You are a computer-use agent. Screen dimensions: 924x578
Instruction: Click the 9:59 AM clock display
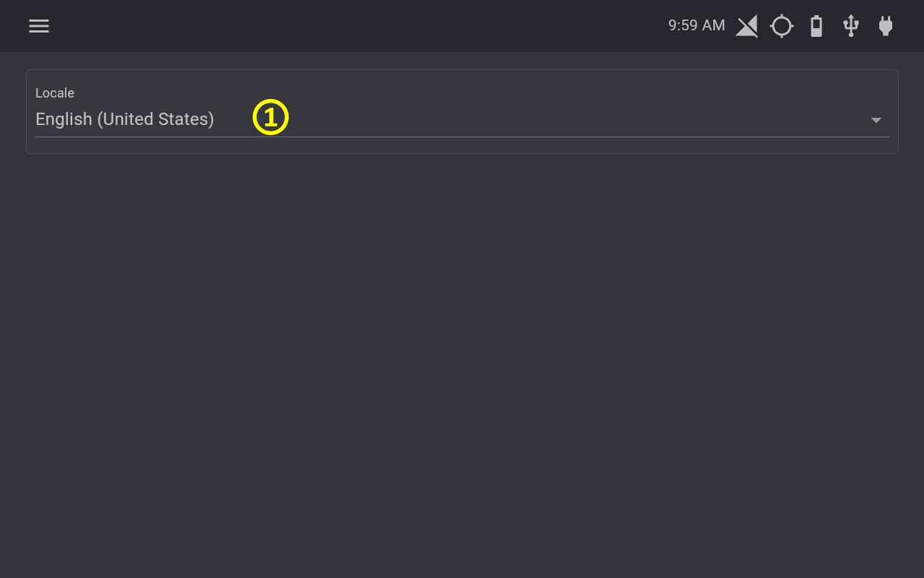[x=697, y=26]
